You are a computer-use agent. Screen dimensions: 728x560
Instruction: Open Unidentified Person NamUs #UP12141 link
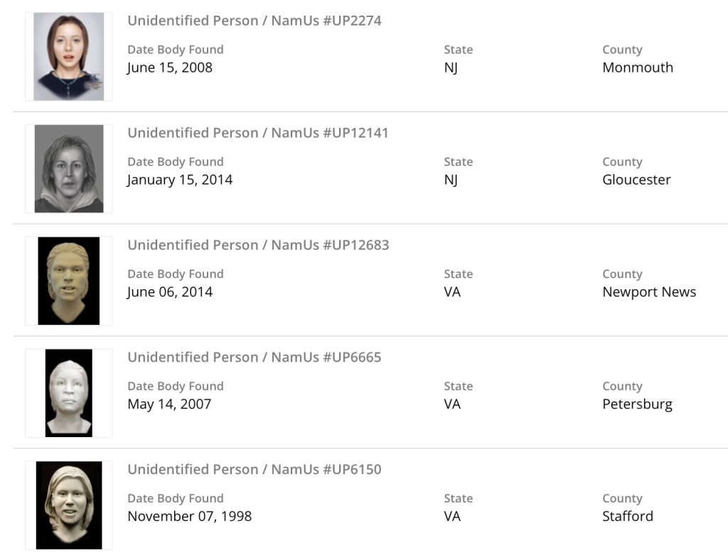click(258, 133)
